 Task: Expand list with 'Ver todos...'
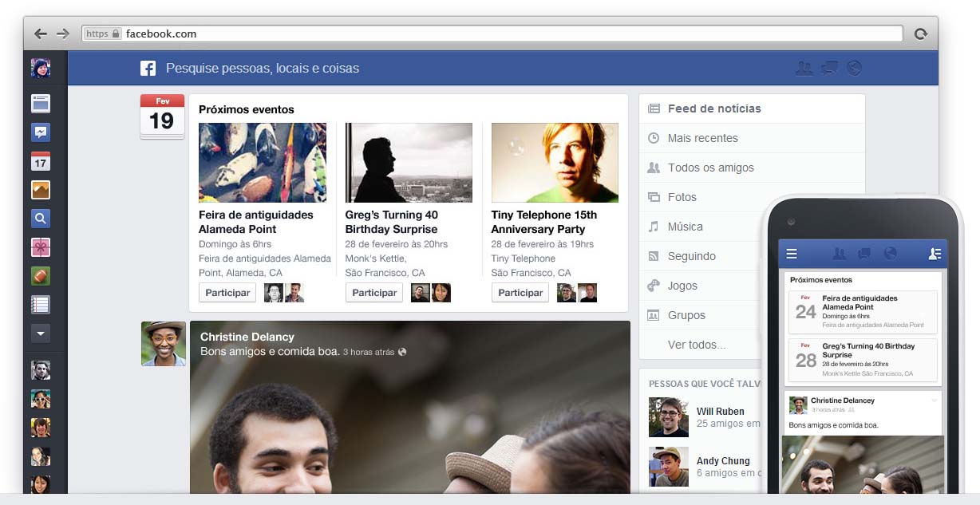(x=697, y=345)
